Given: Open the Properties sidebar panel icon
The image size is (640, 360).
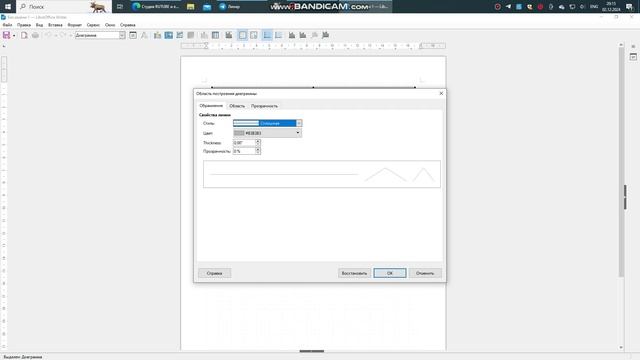Looking at the screenshot, I should click(x=633, y=57).
